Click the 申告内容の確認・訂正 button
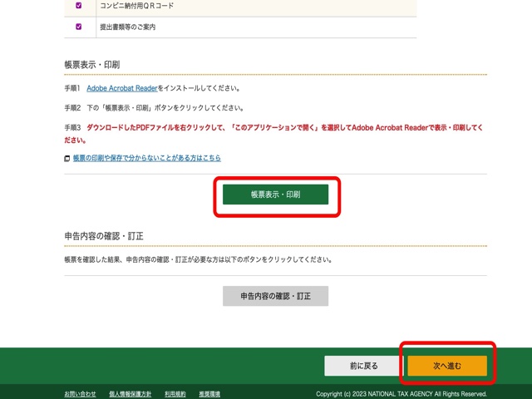532x399 pixels. (x=275, y=296)
